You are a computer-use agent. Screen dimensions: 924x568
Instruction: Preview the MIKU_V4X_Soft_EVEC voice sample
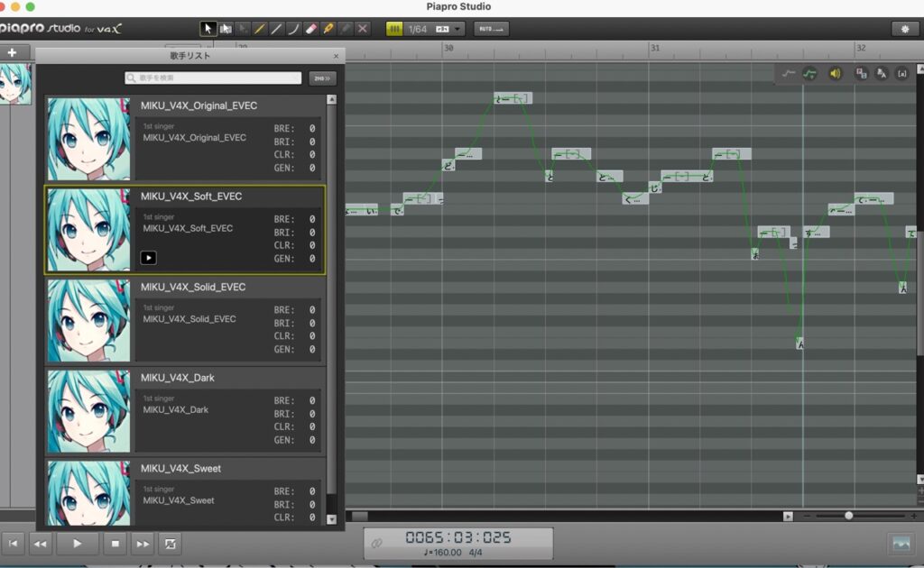[x=149, y=258]
